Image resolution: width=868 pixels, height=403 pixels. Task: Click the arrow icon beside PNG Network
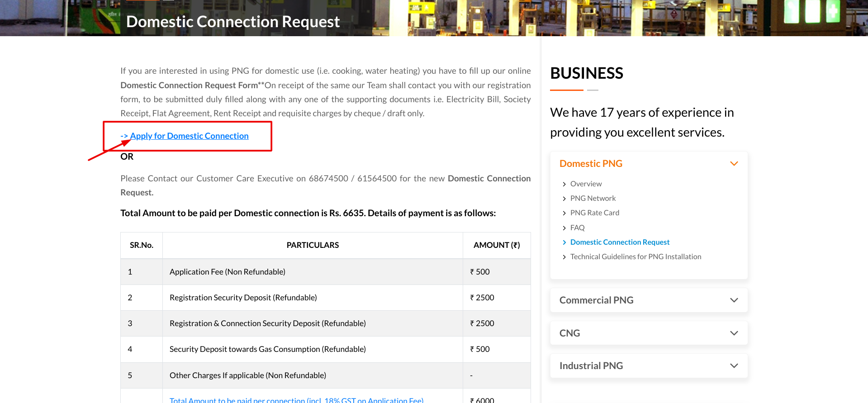564,199
